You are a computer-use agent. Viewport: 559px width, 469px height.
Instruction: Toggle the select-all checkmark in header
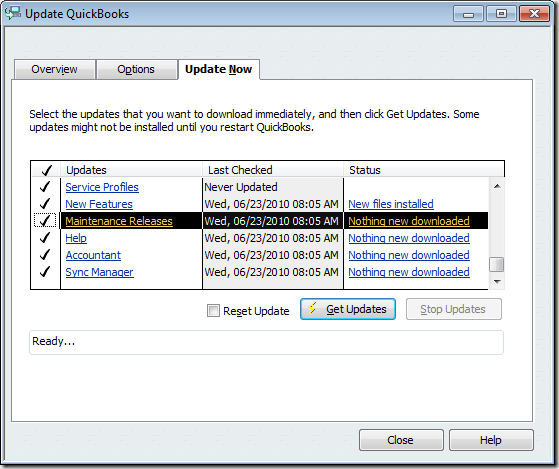(x=46, y=170)
